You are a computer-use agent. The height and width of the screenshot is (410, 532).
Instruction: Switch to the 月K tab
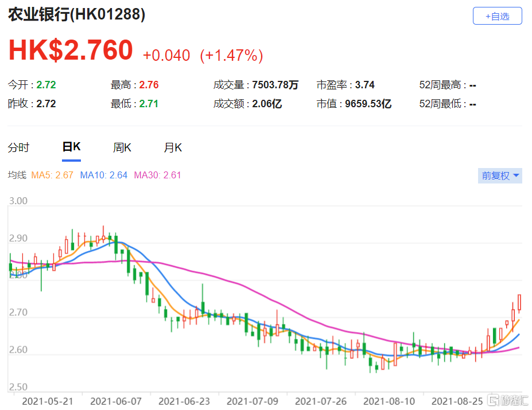pyautogui.click(x=173, y=147)
